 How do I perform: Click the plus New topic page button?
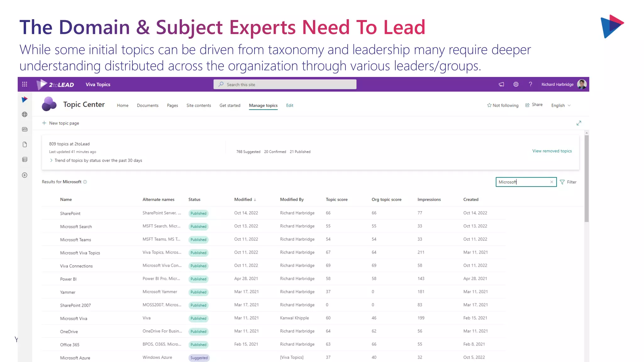pyautogui.click(x=61, y=123)
